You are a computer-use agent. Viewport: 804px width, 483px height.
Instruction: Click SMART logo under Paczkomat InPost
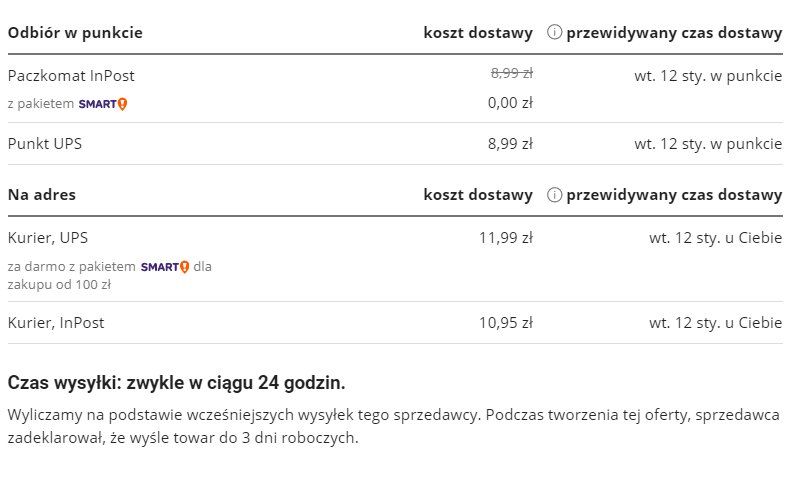pyautogui.click(x=103, y=103)
